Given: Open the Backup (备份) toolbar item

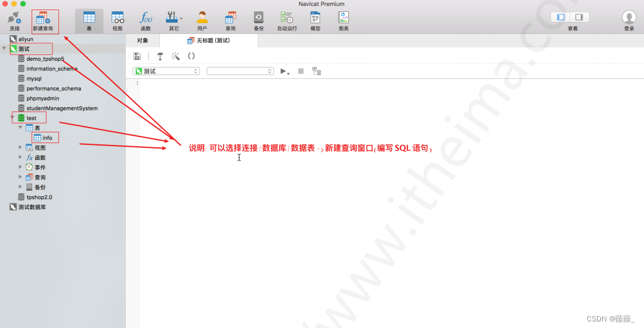Looking at the screenshot, I should click(259, 21).
